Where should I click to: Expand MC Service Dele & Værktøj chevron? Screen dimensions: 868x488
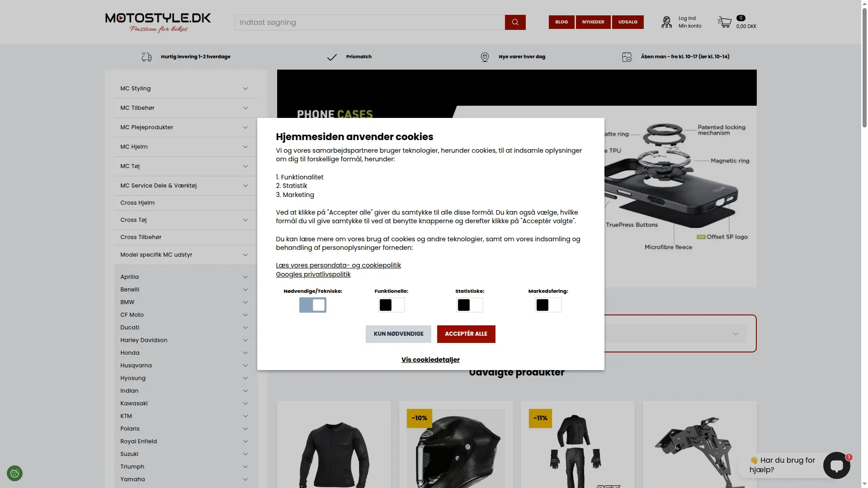pos(245,186)
